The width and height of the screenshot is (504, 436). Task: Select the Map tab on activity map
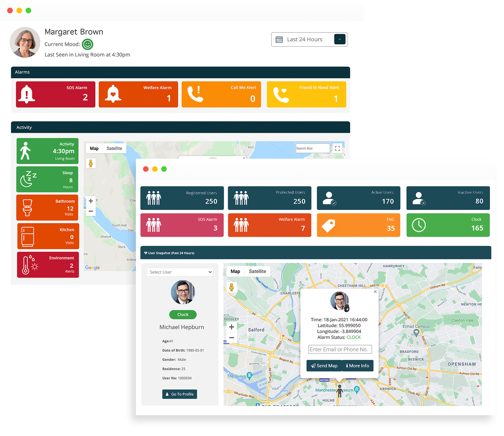94,148
